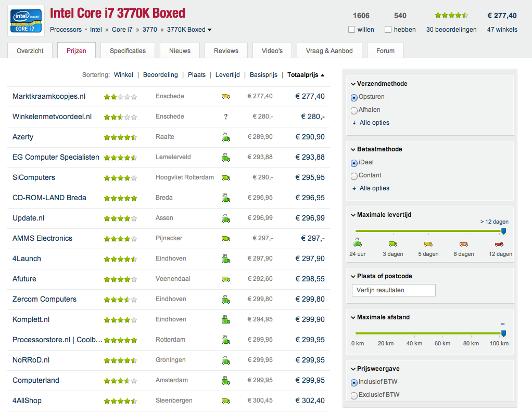
Task: Click AMMS Electronics delivery truck icon
Action: point(225,239)
